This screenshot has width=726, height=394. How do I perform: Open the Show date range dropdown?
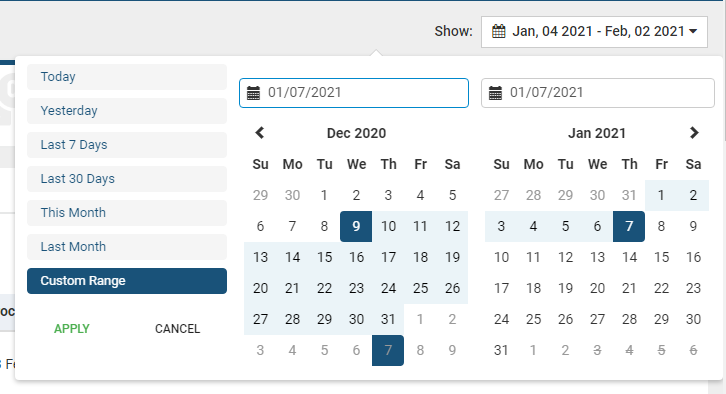[595, 32]
